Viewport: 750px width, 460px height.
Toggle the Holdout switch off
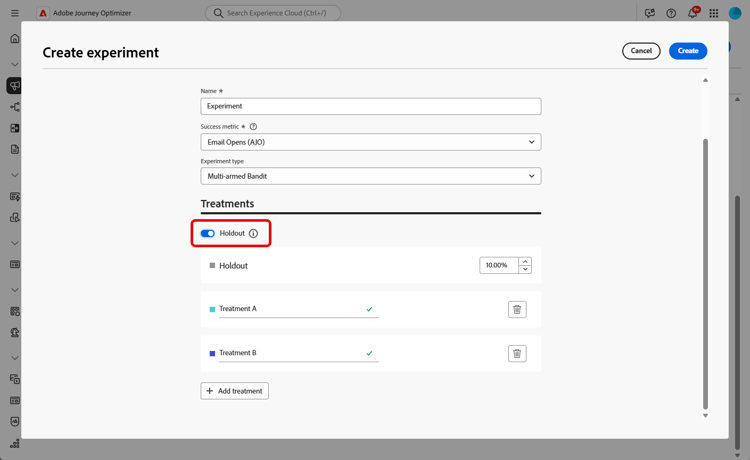coord(208,233)
